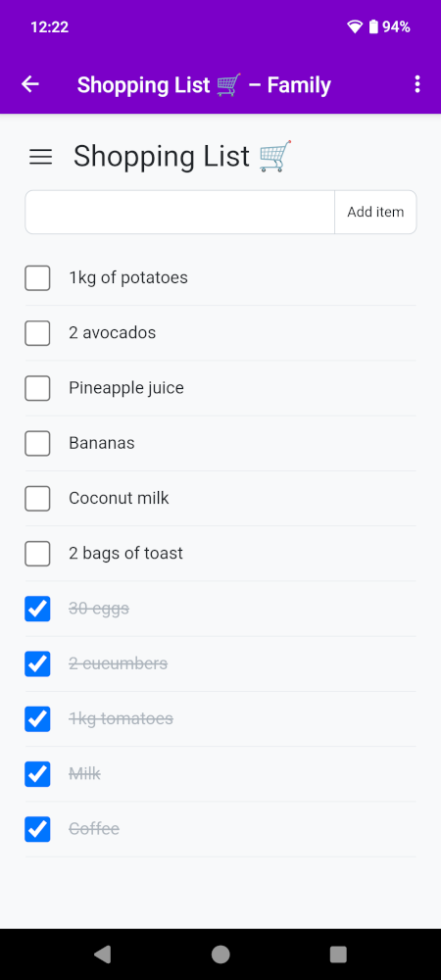
Task: Tap the Android back navigation button
Action: coord(102,954)
